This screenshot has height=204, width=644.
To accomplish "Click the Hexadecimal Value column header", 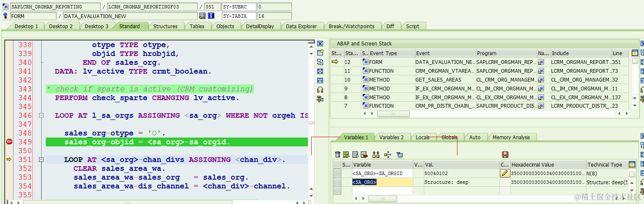I will [548, 165].
